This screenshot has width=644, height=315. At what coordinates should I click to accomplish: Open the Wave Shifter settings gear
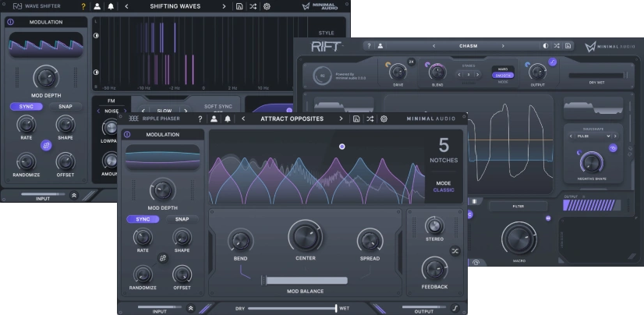point(267,6)
